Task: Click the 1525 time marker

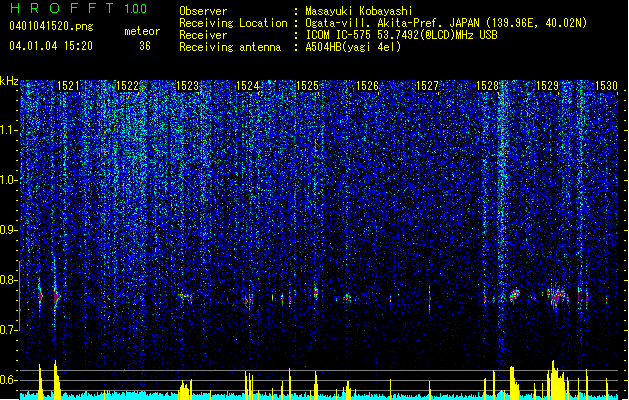Action: point(307,86)
